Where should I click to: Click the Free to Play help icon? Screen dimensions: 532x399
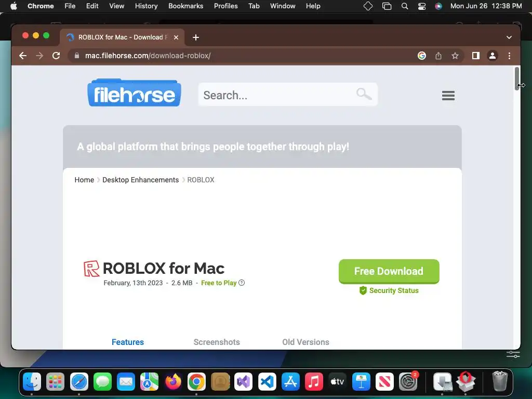242,283
